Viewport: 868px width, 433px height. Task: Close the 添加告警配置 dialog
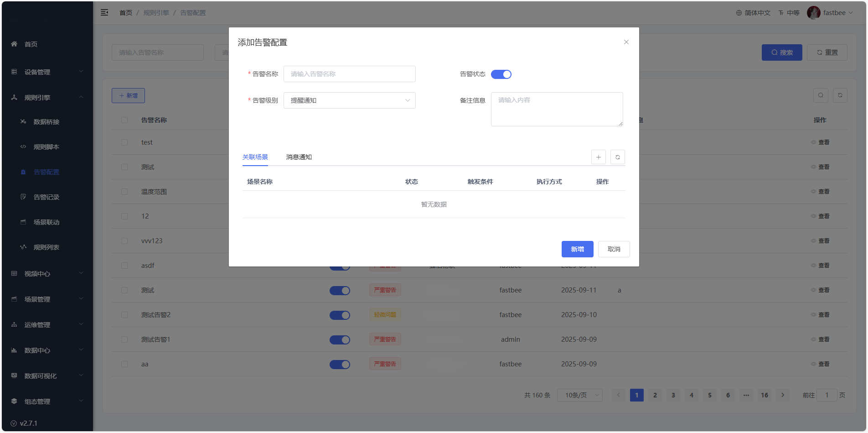(x=626, y=42)
